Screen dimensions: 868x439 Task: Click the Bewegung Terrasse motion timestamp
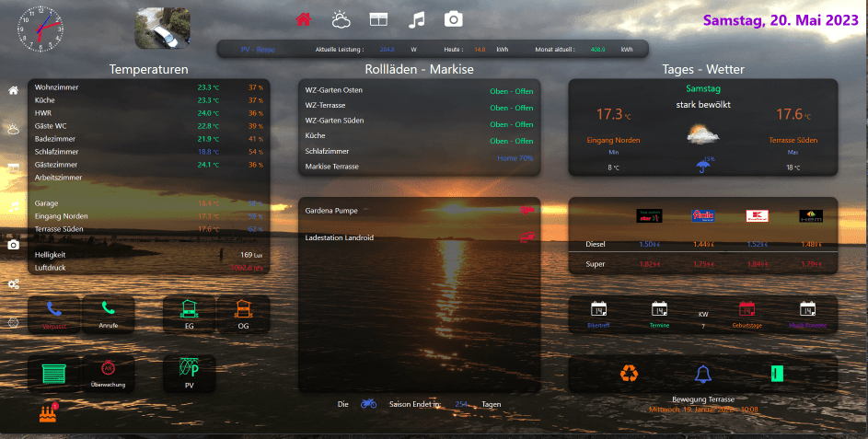pyautogui.click(x=703, y=410)
